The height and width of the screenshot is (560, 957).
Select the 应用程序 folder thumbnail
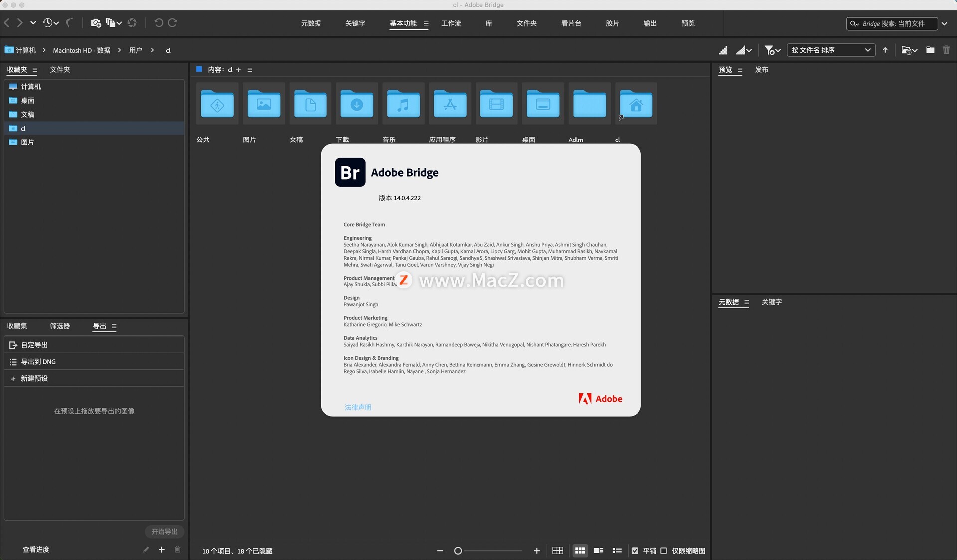(450, 104)
